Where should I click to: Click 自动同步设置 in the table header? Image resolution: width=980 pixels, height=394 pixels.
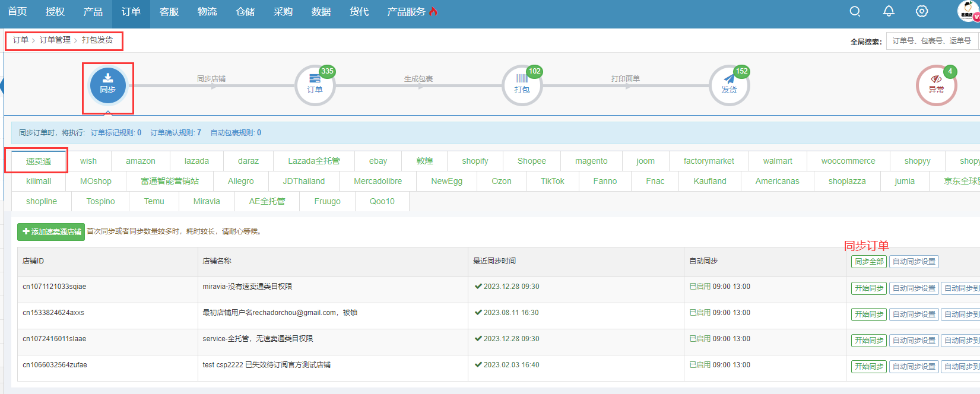pos(914,262)
